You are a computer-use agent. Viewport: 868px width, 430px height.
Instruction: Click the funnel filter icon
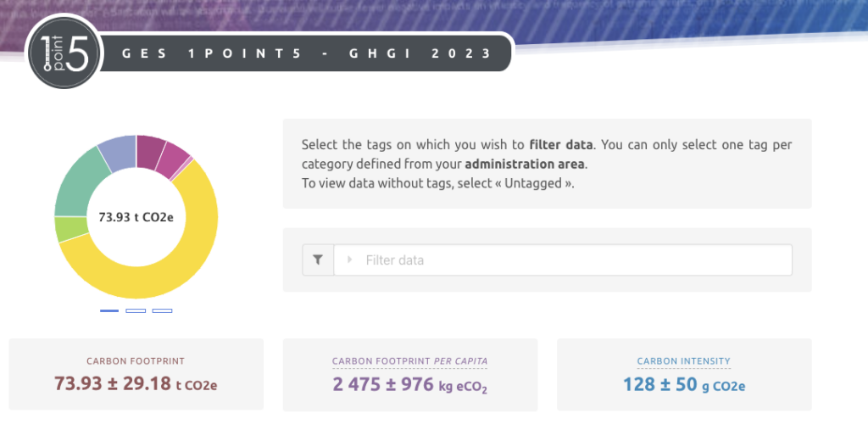coord(318,260)
